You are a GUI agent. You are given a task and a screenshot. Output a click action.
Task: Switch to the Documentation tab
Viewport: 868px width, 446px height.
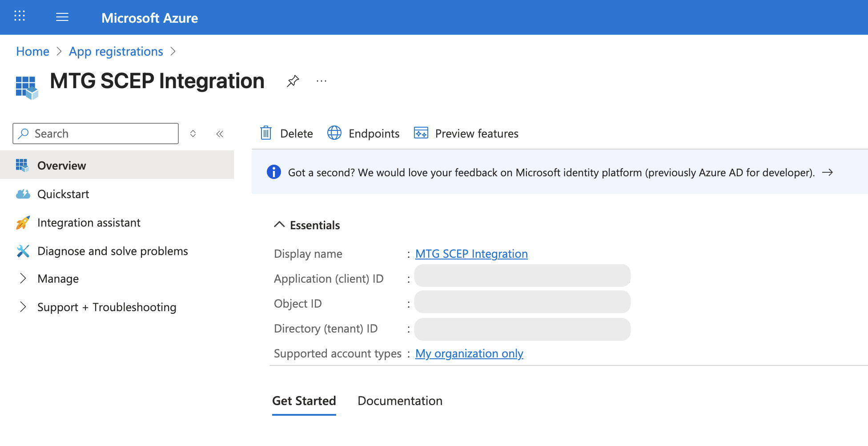[400, 401]
